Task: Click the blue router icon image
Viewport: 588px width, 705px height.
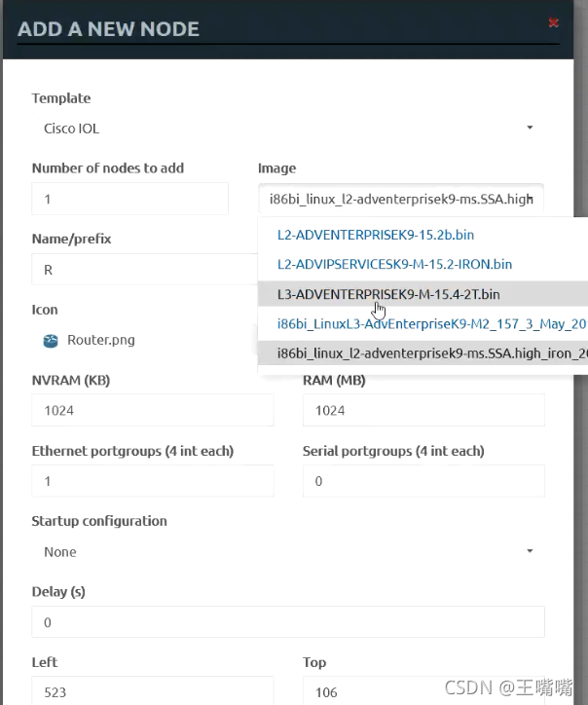Action: (x=51, y=341)
